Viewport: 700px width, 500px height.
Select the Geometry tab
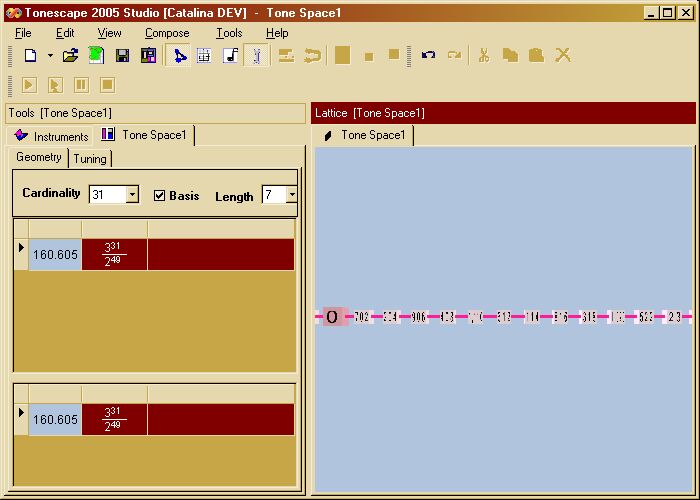(38, 157)
